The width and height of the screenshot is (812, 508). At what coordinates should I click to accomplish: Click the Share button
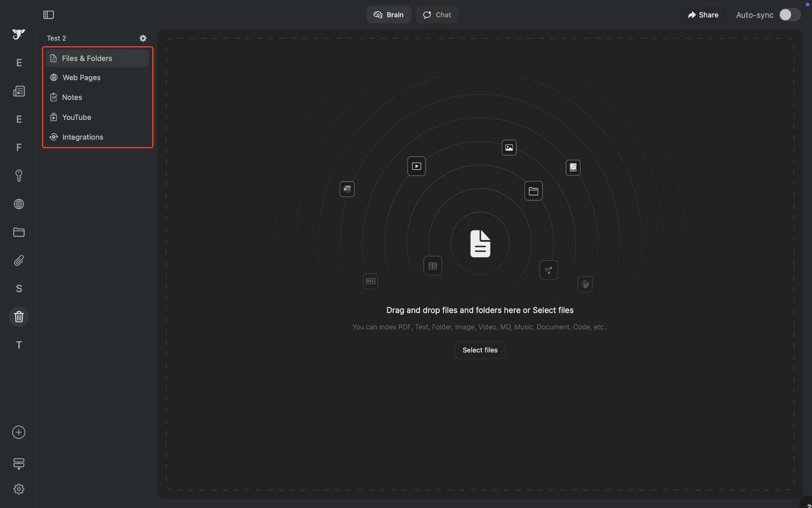[703, 15]
